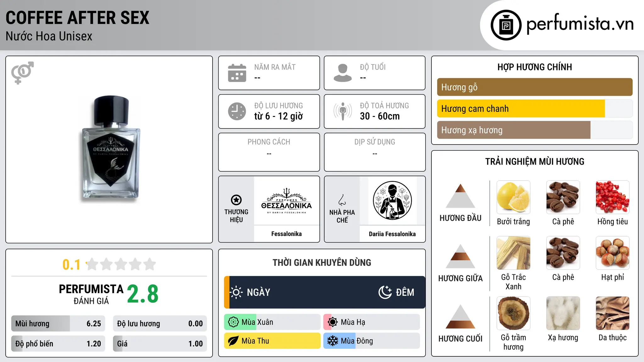Click the snowflake icon for Mùa Đông

point(333,341)
